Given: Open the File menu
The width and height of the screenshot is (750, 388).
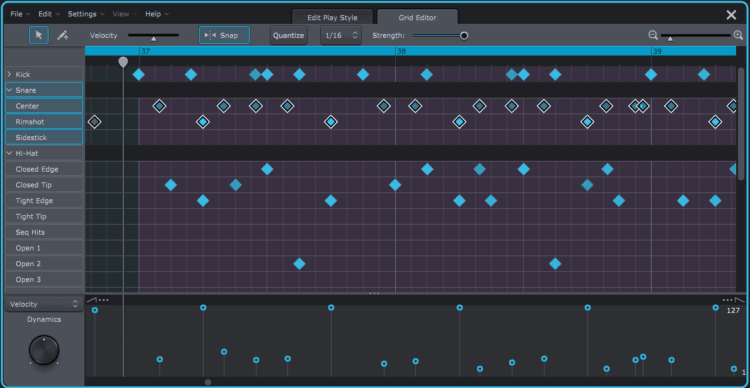Looking at the screenshot, I should coord(20,14).
